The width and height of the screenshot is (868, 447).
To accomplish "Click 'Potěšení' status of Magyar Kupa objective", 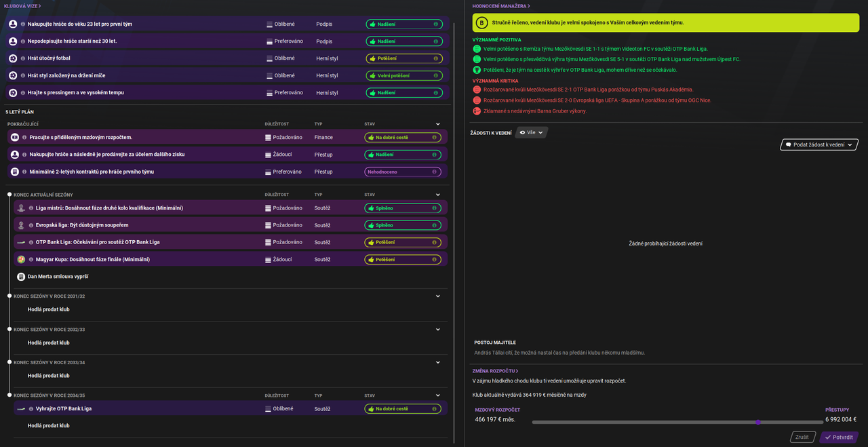I will [403, 259].
